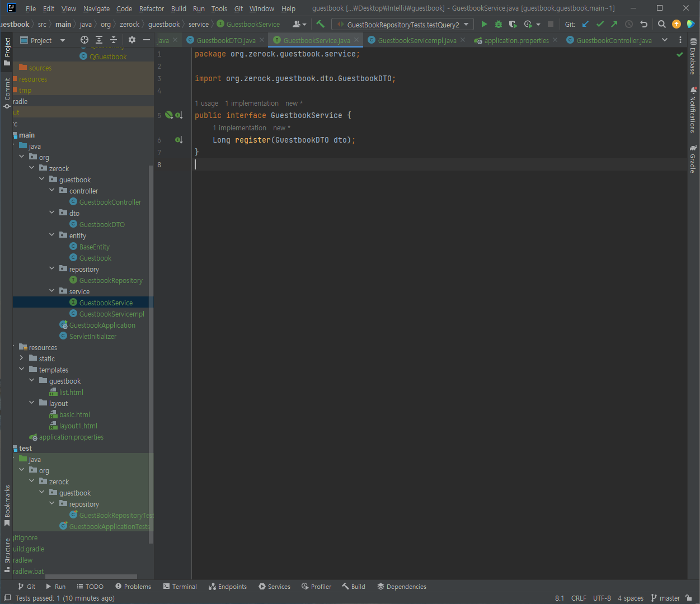
Task: Collapse the controller package
Action: 52,191
